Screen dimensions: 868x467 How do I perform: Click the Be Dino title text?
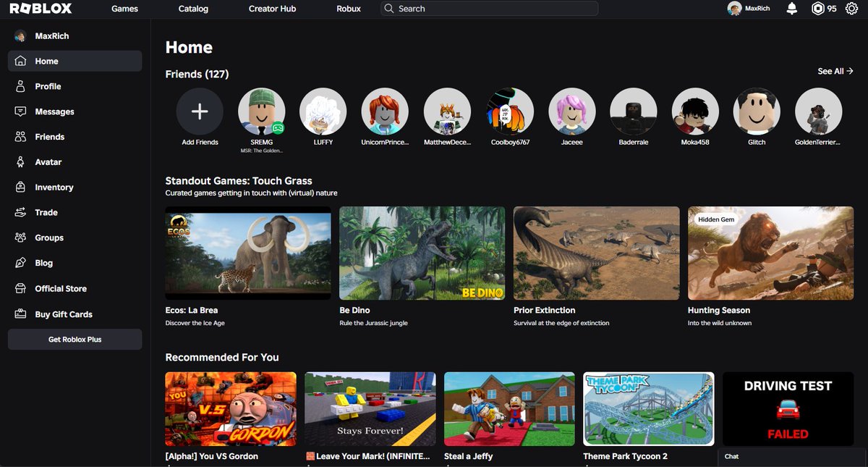pyautogui.click(x=355, y=310)
